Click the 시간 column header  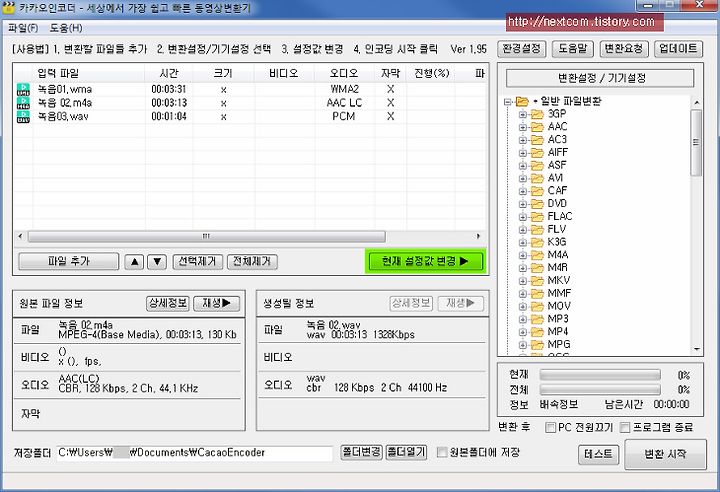[x=169, y=74]
